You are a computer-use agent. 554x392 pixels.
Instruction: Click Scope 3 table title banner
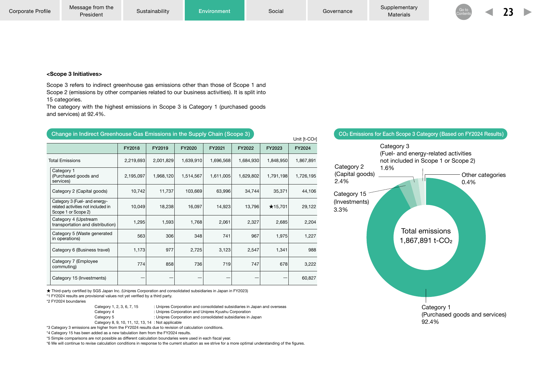coord(150,134)
